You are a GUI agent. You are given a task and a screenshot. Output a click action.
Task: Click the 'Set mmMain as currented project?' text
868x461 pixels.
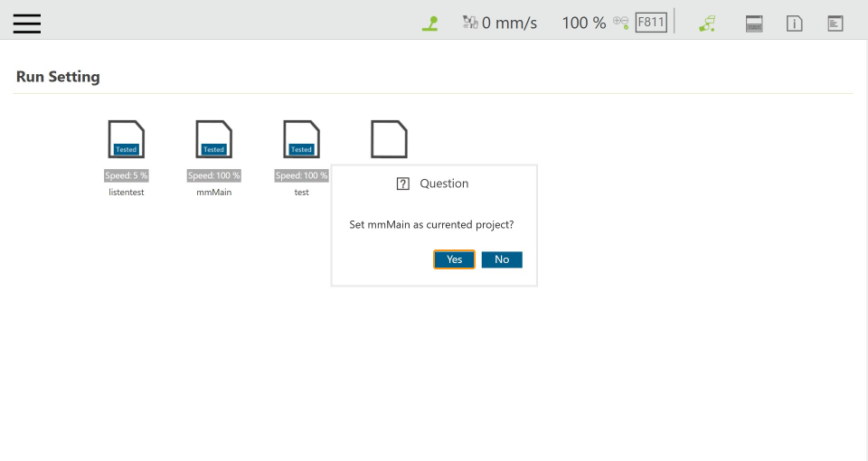click(431, 225)
